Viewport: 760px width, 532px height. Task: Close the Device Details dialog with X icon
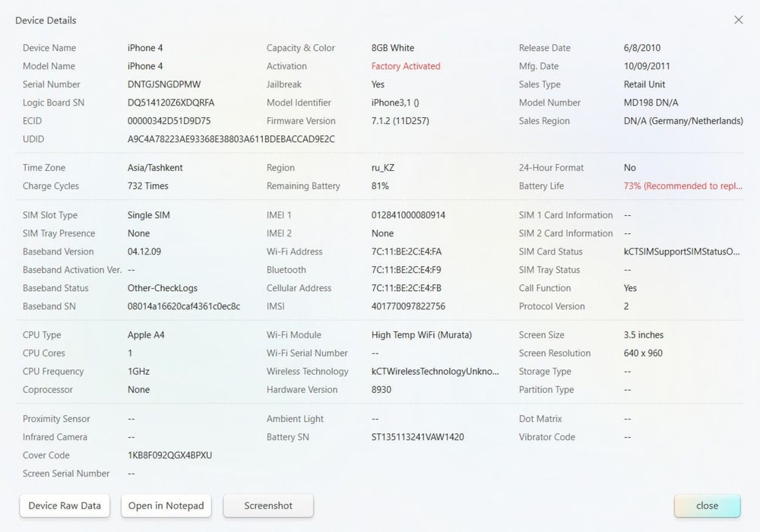(x=738, y=20)
